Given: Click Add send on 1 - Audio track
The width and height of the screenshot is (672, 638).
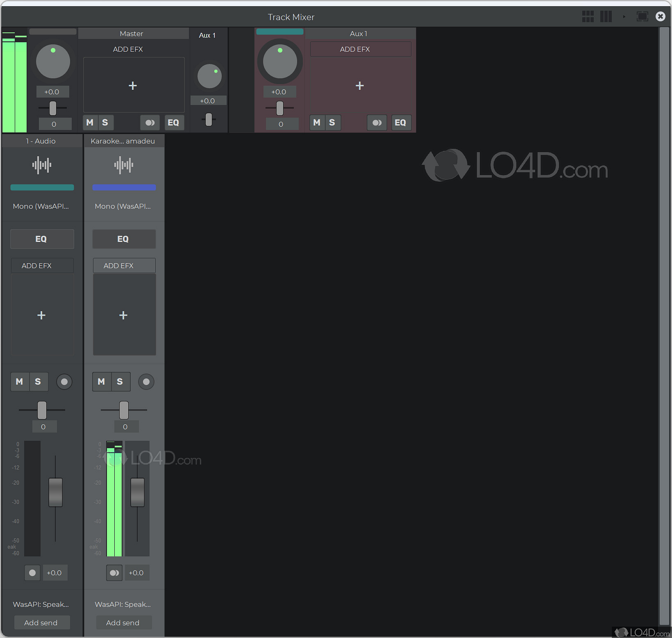Looking at the screenshot, I should coord(42,622).
